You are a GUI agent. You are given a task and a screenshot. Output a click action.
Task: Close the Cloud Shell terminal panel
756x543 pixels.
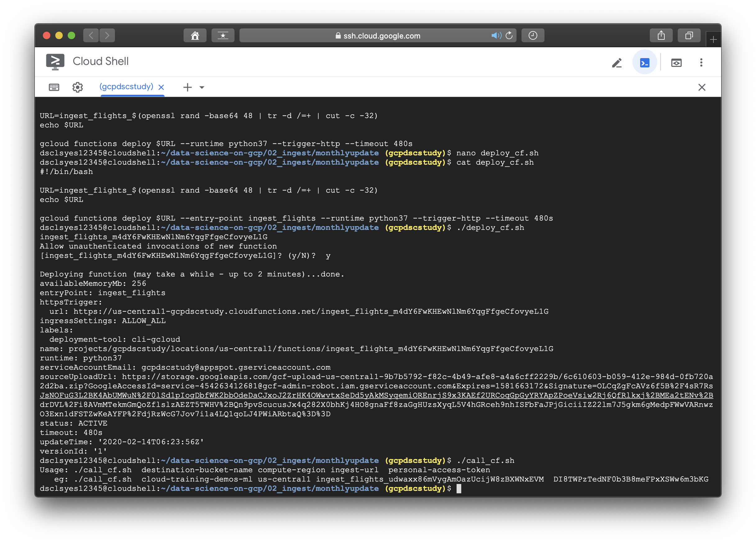[x=702, y=87]
